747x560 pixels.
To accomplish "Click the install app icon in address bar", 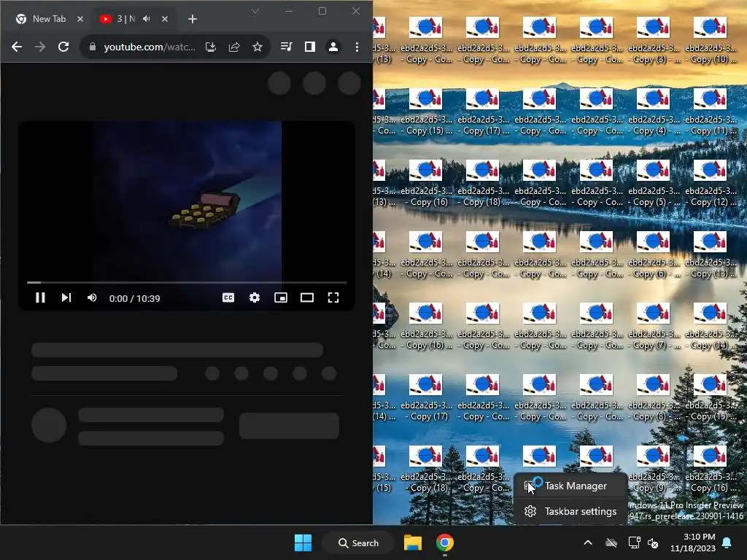I will [x=211, y=47].
